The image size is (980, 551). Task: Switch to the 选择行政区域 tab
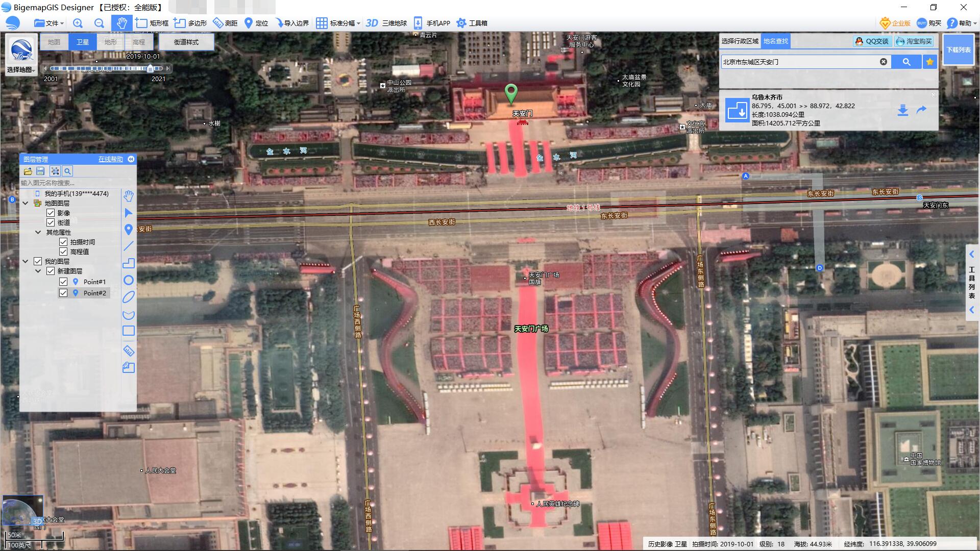(740, 41)
